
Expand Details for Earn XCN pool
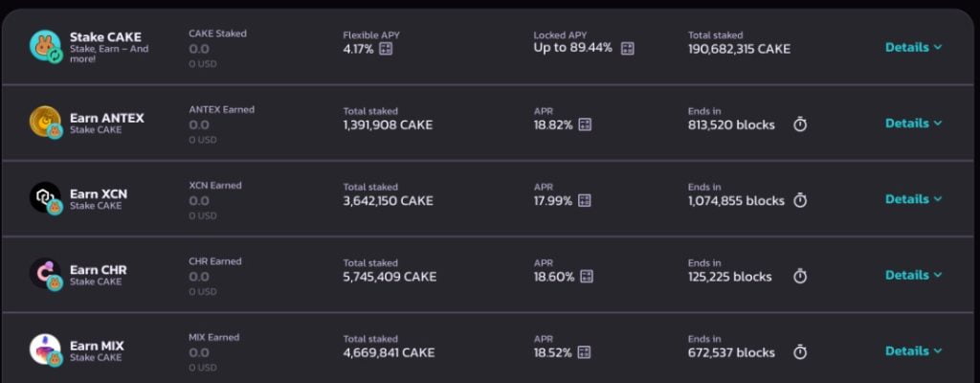(913, 199)
